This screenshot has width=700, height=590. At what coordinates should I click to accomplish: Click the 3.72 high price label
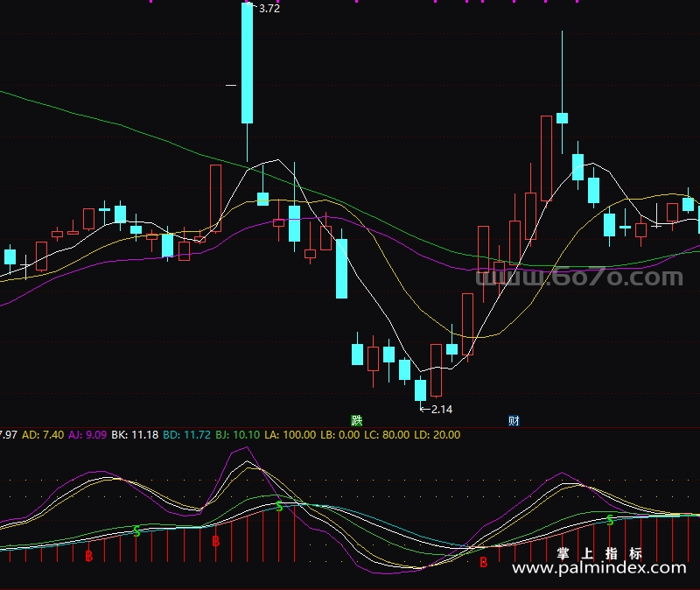269,9
